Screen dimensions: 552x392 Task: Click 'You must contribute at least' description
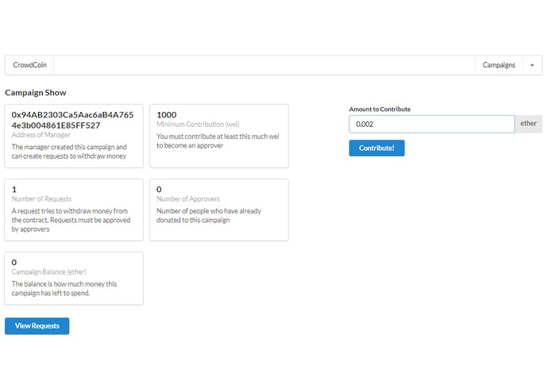tap(218, 140)
